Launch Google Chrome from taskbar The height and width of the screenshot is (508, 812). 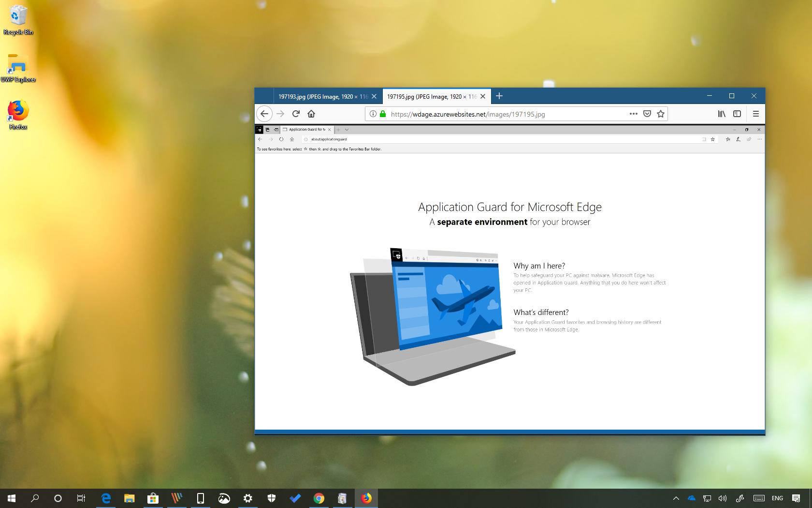319,498
